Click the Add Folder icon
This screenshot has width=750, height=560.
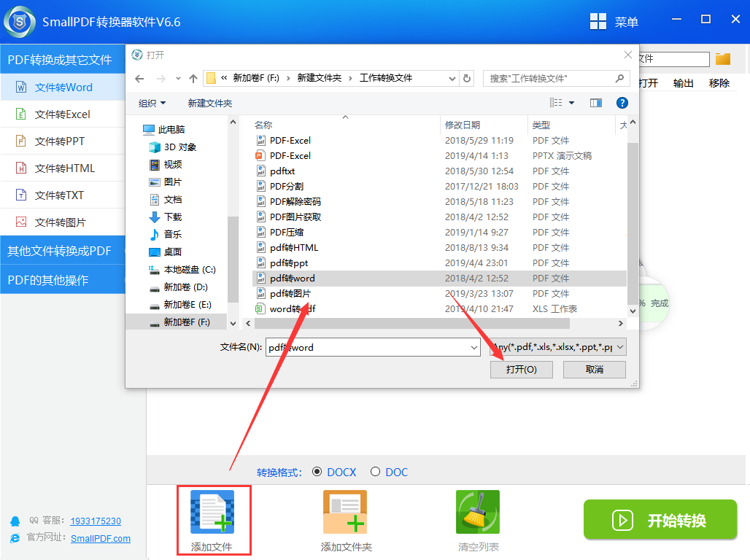[x=345, y=512]
